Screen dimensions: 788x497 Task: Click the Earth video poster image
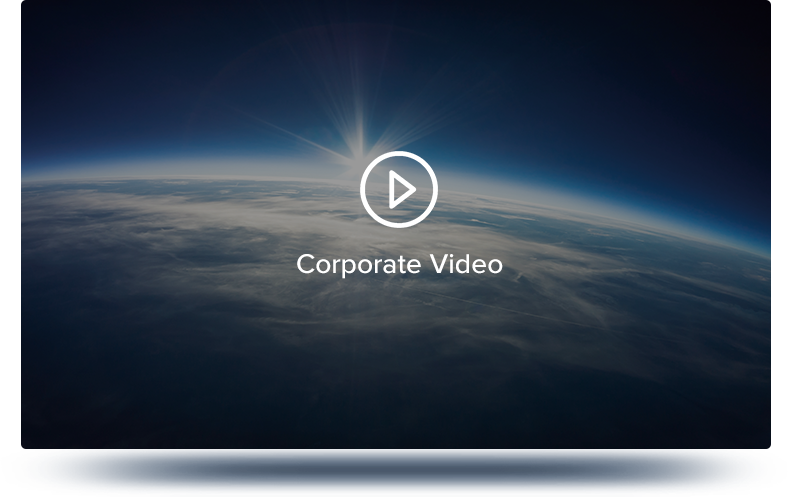[600, 300]
